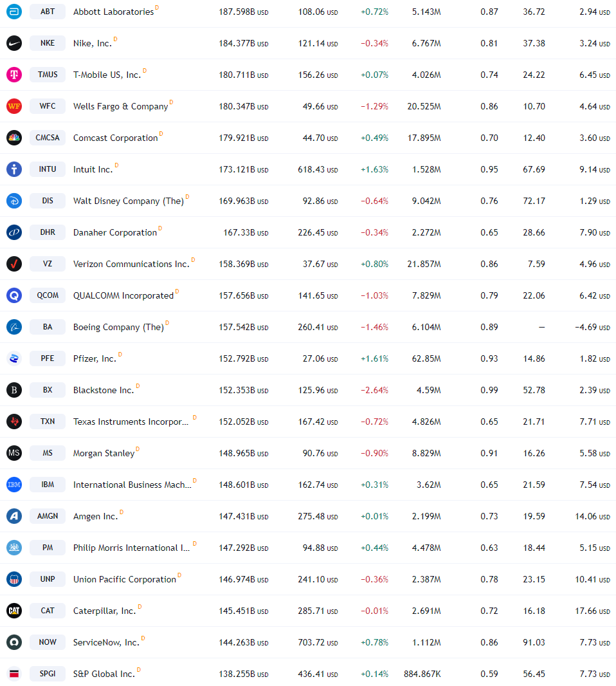Click the D superscript beside Blackstone Inc.
This screenshot has width=616, height=686.
138,386
